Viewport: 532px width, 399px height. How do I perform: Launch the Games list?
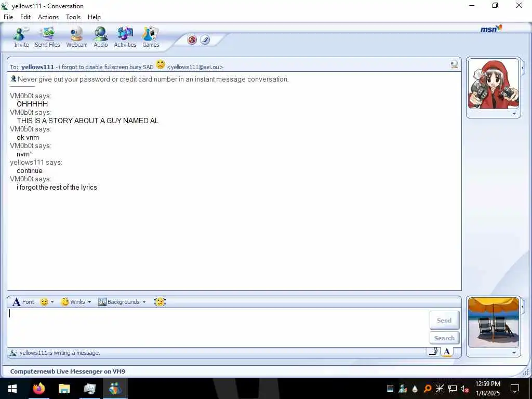click(x=151, y=37)
